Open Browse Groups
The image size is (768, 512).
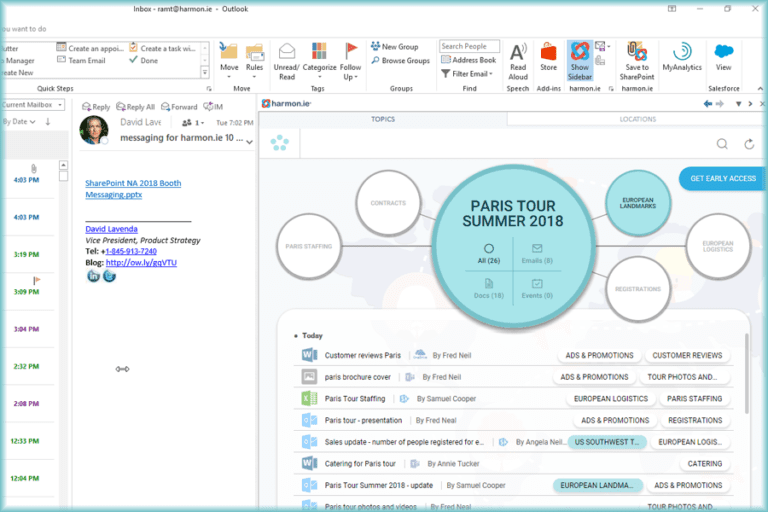point(400,60)
